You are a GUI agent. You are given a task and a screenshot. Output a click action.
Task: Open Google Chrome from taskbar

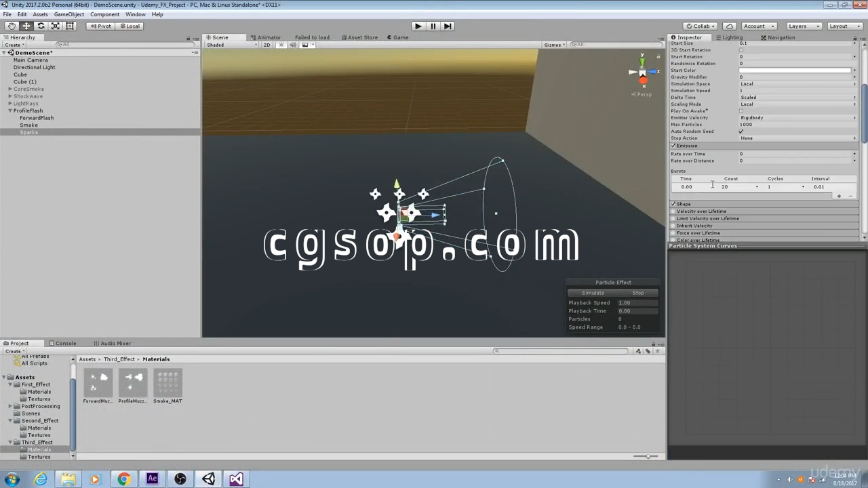tap(123, 479)
